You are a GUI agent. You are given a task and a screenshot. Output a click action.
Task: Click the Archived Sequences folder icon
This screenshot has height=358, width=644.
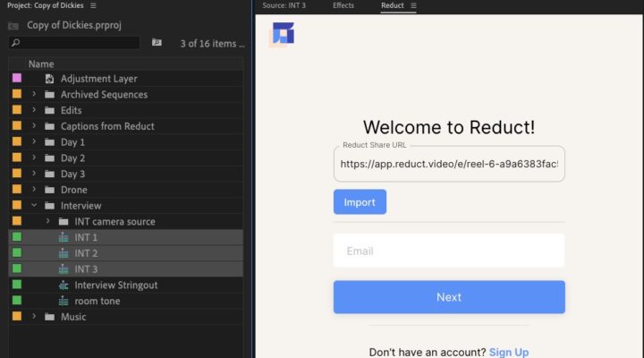[x=50, y=95]
